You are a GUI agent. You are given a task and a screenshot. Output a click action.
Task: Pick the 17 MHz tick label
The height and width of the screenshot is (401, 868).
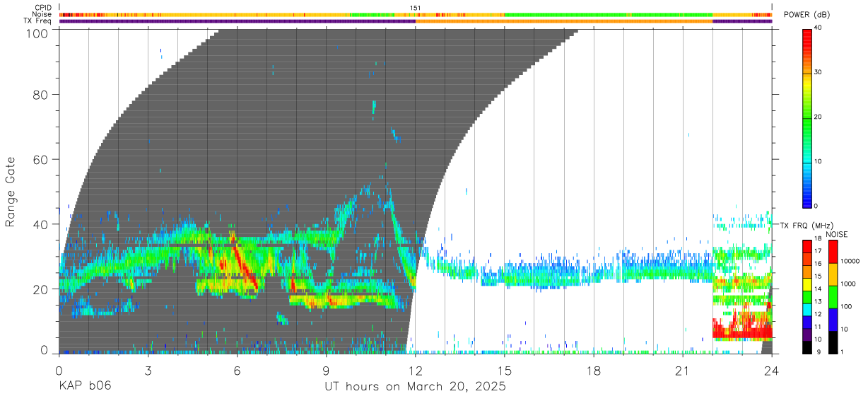click(x=819, y=251)
